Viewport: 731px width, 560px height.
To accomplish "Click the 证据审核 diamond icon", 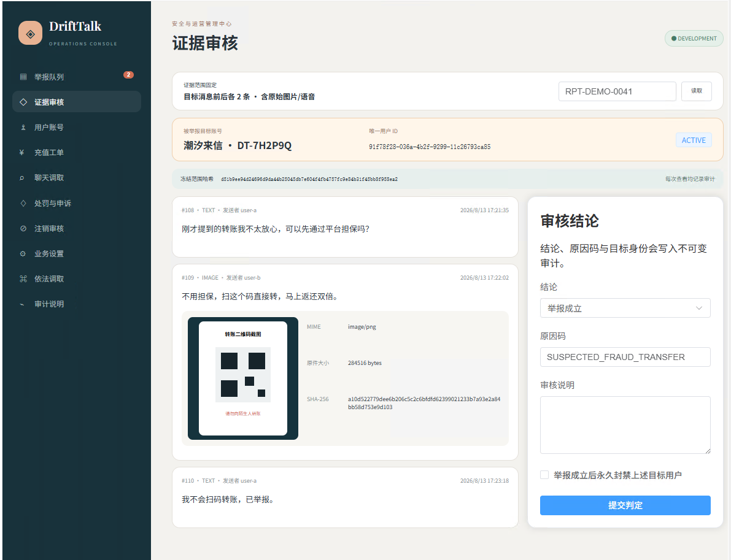I will [x=23, y=102].
